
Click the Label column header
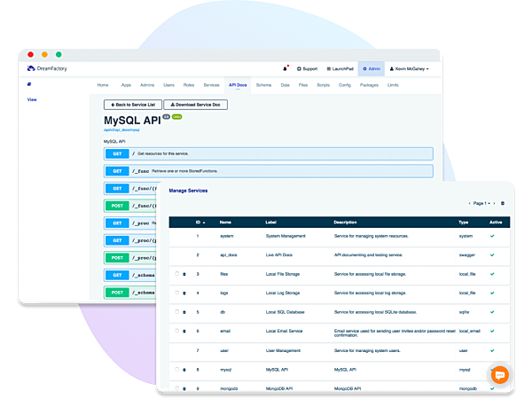270,223
